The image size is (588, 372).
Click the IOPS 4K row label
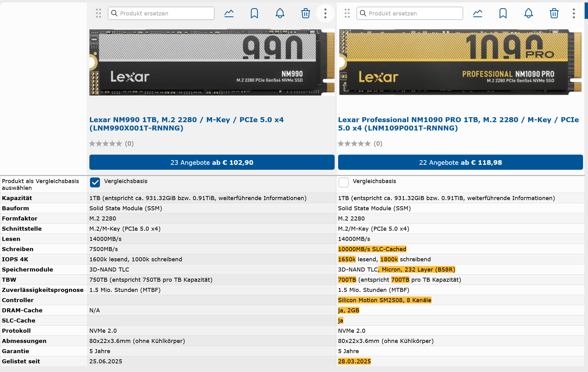(15, 259)
